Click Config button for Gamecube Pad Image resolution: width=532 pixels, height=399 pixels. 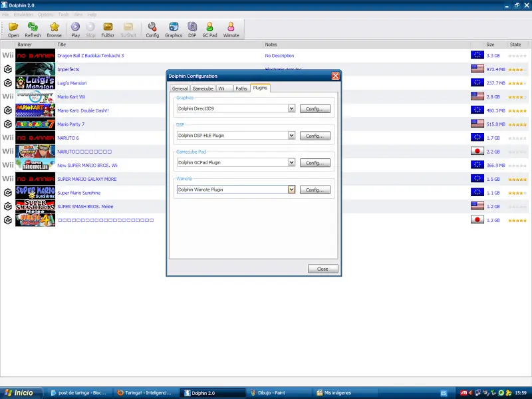(315, 163)
